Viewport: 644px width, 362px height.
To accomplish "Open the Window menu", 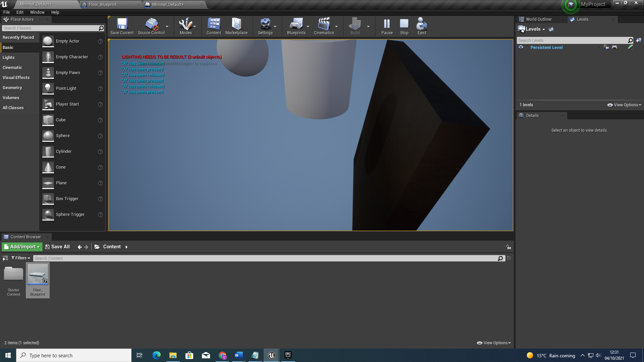I will (37, 12).
